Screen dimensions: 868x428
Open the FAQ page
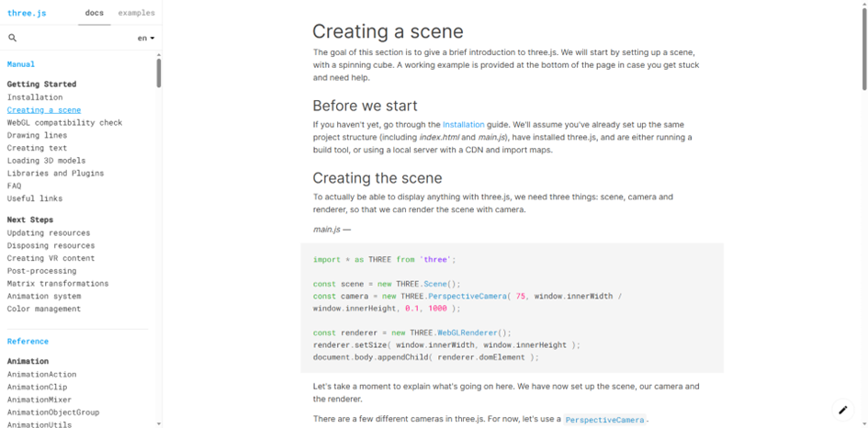click(14, 186)
